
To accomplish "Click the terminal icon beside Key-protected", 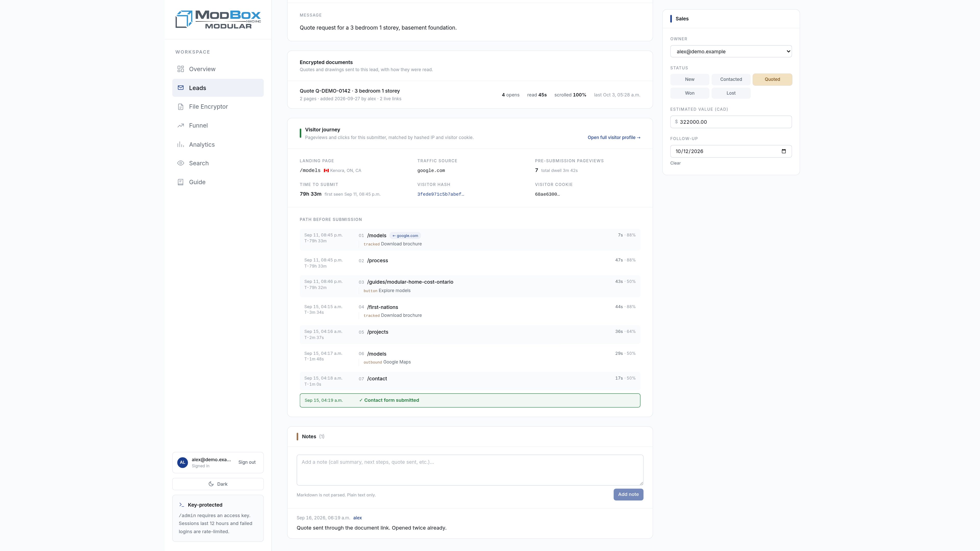I will coord(181,505).
